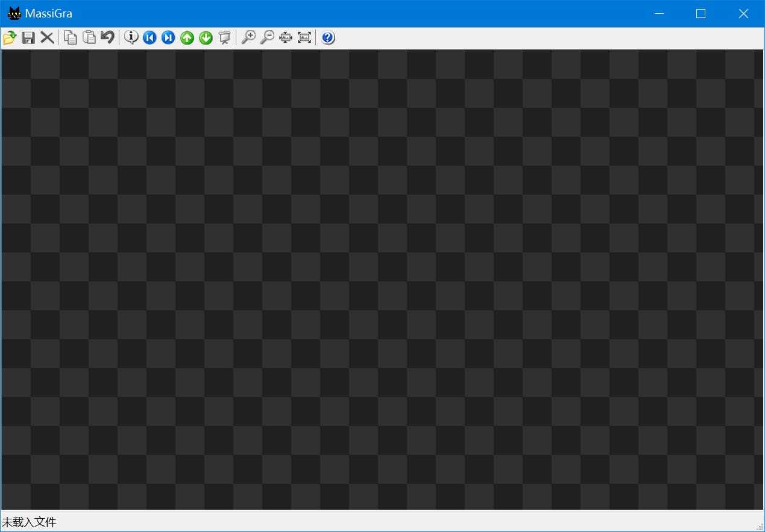Click the status text 未载入文件
The width and height of the screenshot is (765, 532).
[x=29, y=522]
